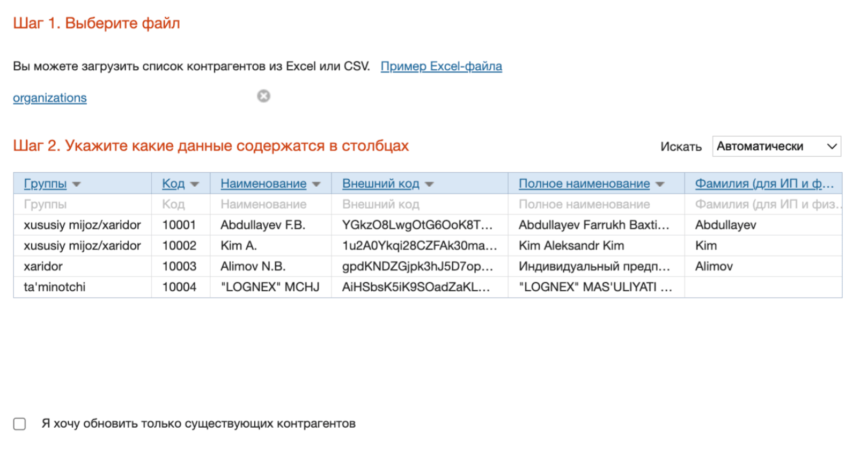This screenshot has width=868, height=454.
Task: Open the "Искать" search mode dropdown showing "Автоматически"
Action: (776, 146)
